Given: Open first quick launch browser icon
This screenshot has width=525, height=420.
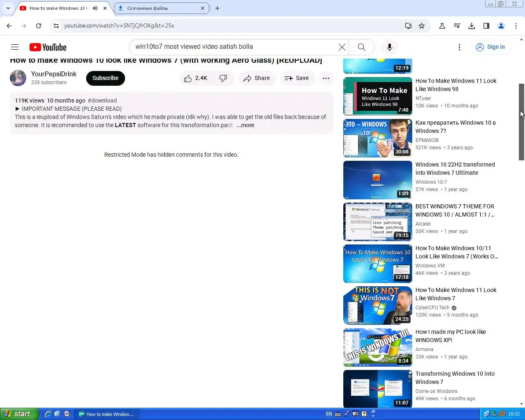Looking at the screenshot, I should tap(48, 414).
